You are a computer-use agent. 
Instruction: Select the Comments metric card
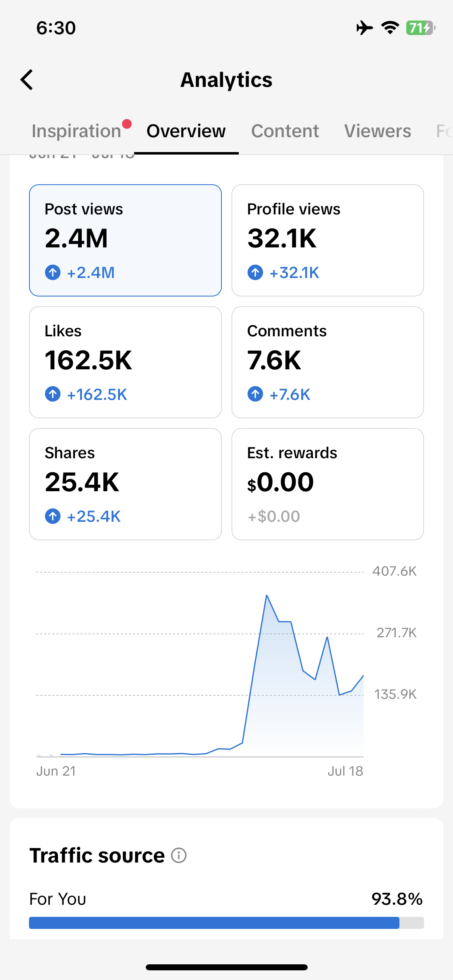pos(328,362)
